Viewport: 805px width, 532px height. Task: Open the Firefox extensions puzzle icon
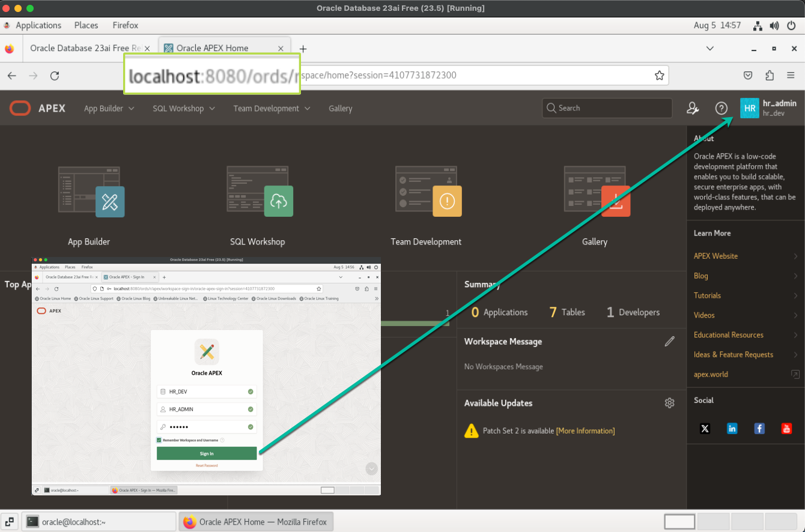click(770, 76)
